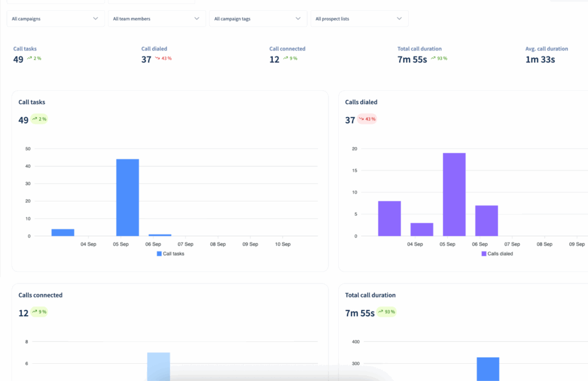Open the All campaigns dropdown
This screenshot has width=588, height=381.
[56, 19]
